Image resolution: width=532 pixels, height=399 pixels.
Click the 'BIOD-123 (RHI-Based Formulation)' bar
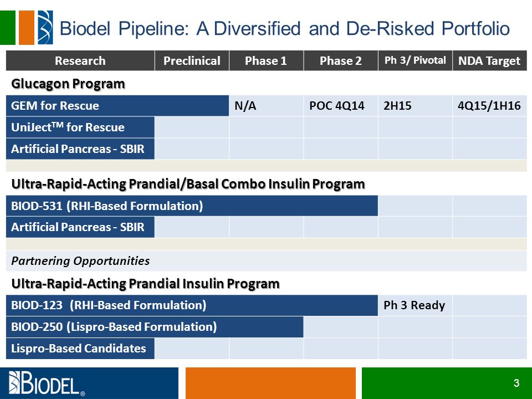click(x=192, y=305)
